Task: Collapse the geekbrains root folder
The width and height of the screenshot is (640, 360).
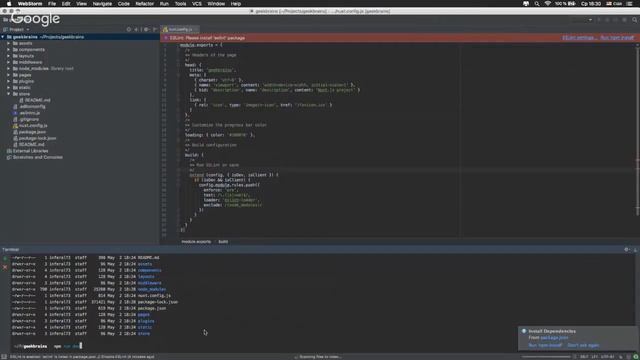Action: click(x=3, y=37)
